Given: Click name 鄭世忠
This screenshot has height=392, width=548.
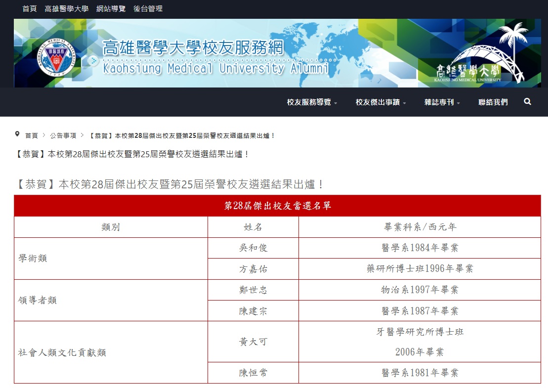Looking at the screenshot, I should (253, 290).
